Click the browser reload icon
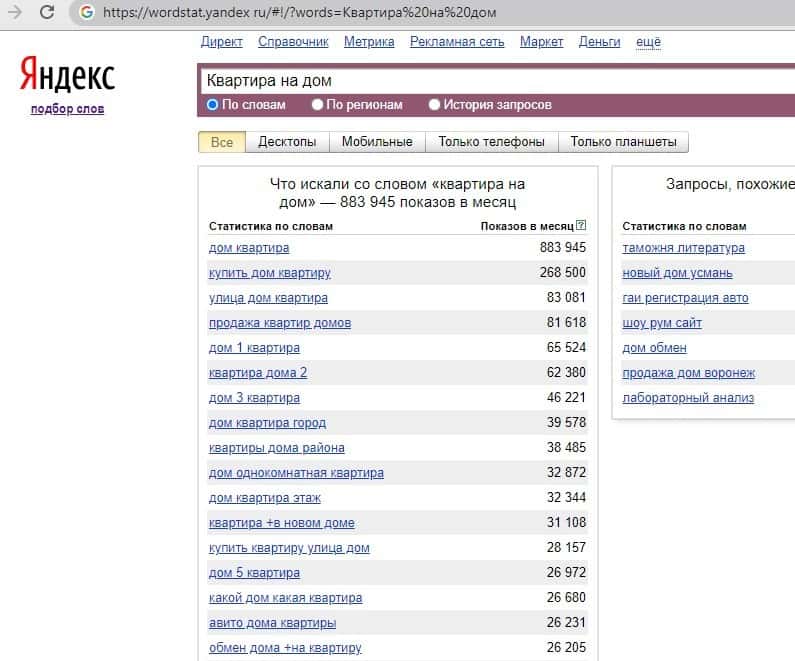Screen dimensions: 795x661 click(47, 13)
